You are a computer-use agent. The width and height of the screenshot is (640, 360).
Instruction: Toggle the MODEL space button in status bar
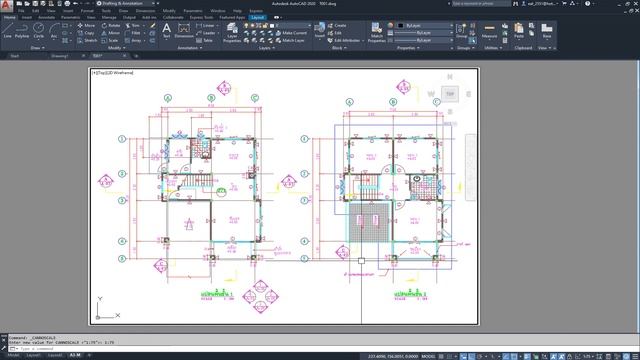point(428,356)
